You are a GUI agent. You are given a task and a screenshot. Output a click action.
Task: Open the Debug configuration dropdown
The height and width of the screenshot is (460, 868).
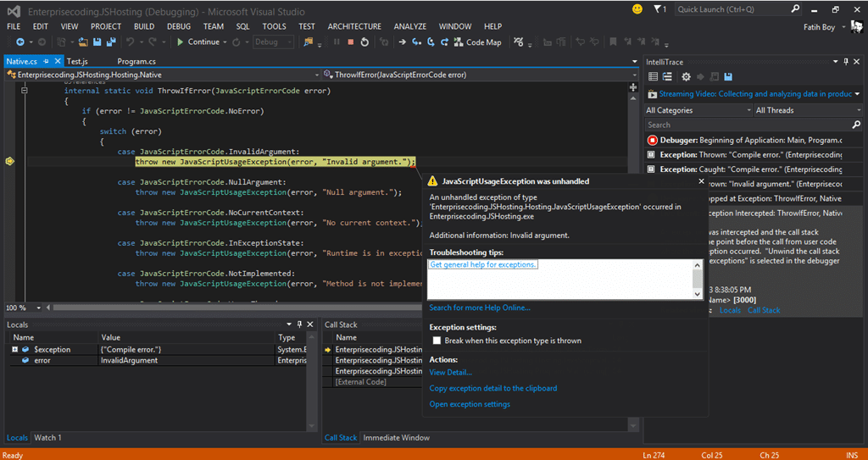274,42
